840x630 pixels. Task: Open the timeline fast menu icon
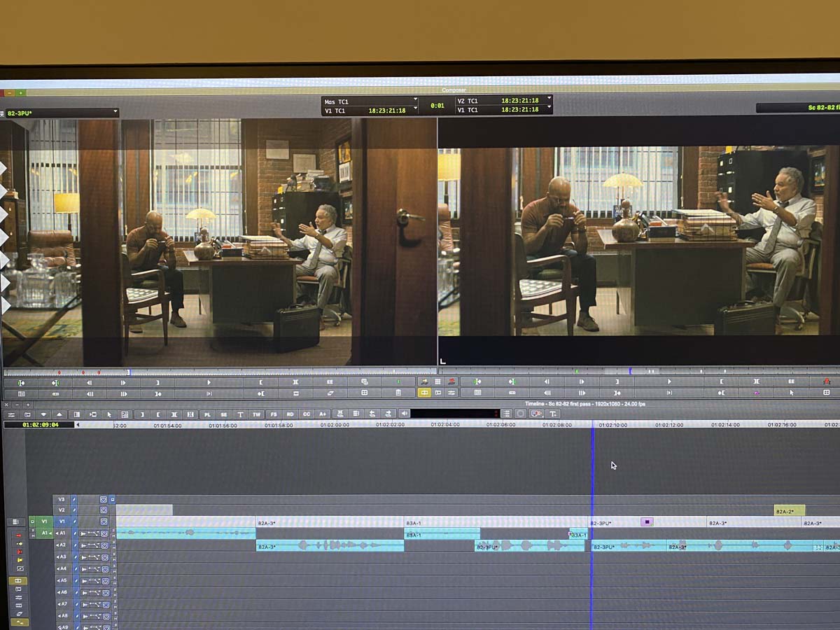[x=11, y=414]
